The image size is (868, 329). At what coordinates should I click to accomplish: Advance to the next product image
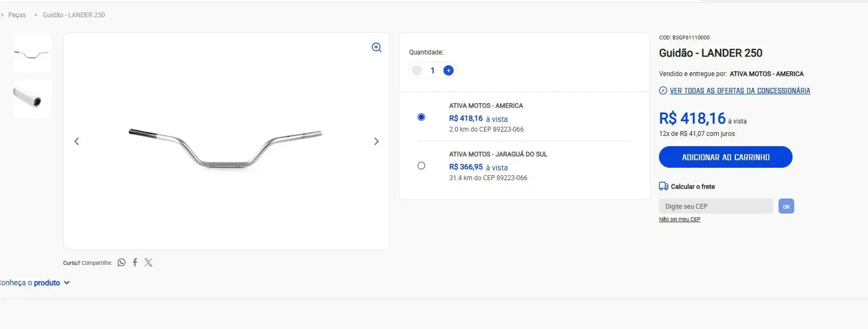[x=377, y=141]
